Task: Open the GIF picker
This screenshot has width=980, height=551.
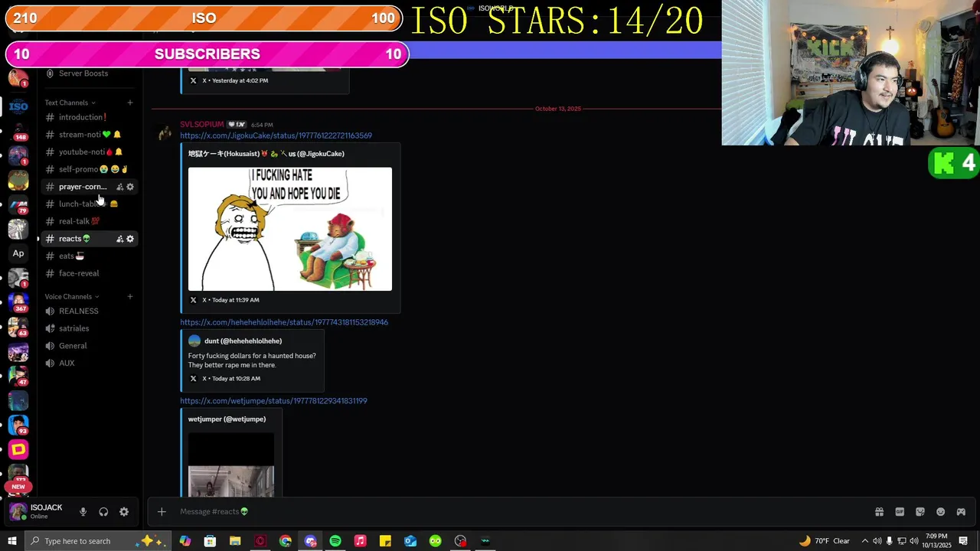Action: [x=900, y=512]
